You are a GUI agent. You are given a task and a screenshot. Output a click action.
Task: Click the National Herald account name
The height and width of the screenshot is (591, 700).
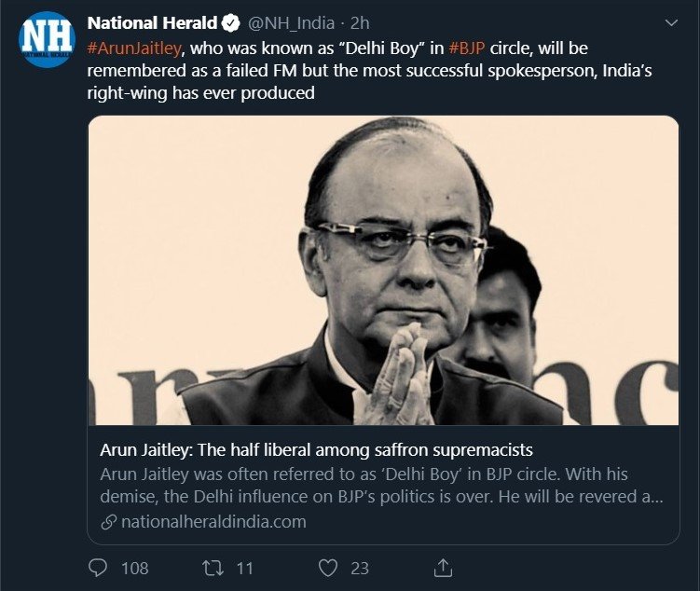152,23
